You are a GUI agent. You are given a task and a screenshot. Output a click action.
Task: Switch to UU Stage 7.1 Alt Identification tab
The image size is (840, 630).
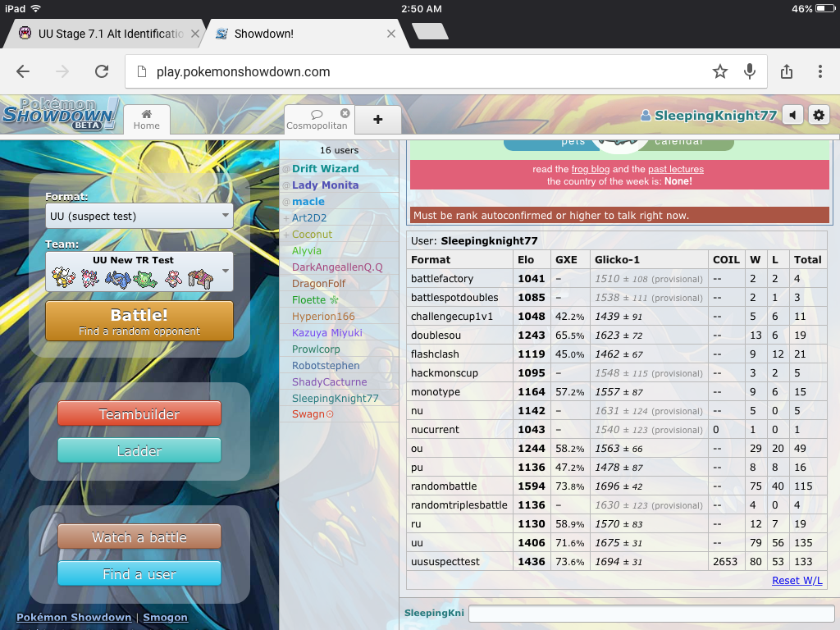pyautogui.click(x=103, y=34)
